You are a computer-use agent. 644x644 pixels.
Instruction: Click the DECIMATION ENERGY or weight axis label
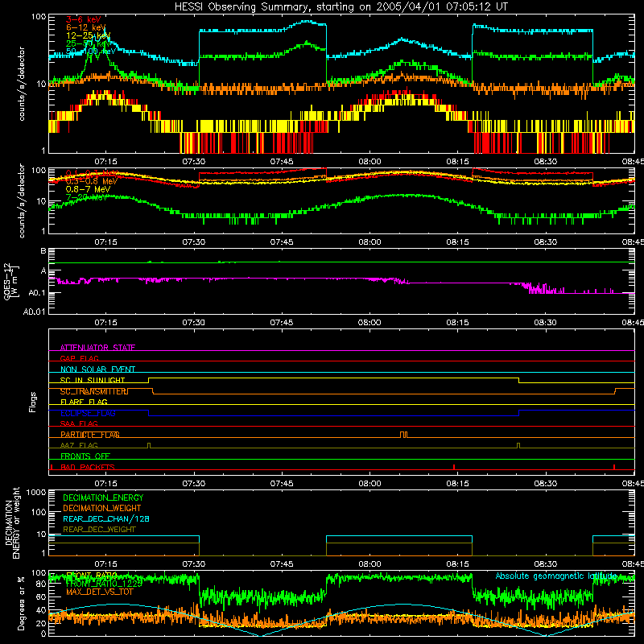tap(12, 522)
